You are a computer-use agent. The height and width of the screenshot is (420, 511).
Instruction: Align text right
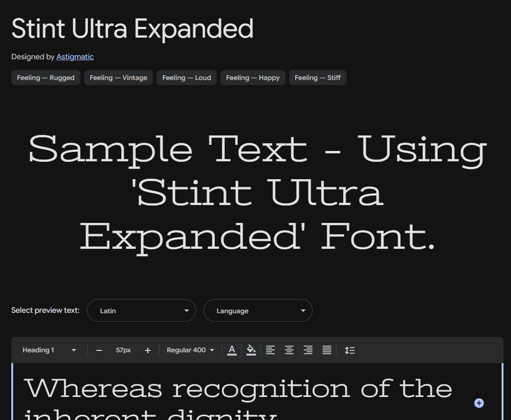tap(308, 350)
